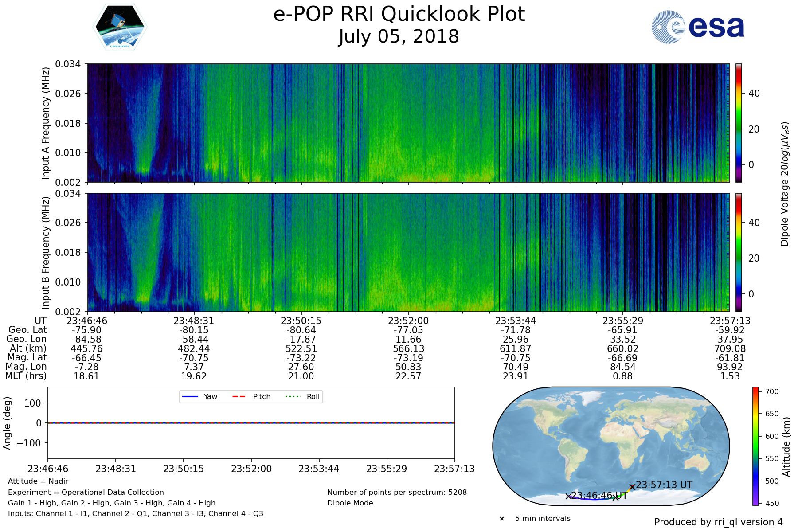Click the color bar beside Input A spectrogram

pos(739,123)
